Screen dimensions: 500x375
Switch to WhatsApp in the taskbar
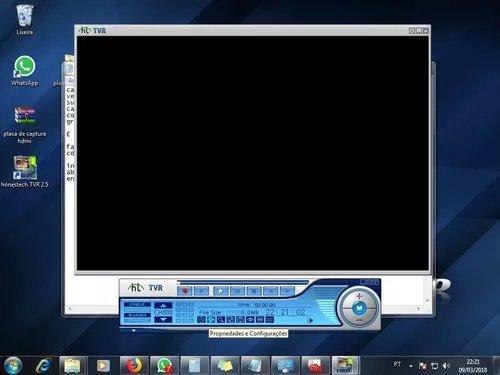(x=164, y=366)
